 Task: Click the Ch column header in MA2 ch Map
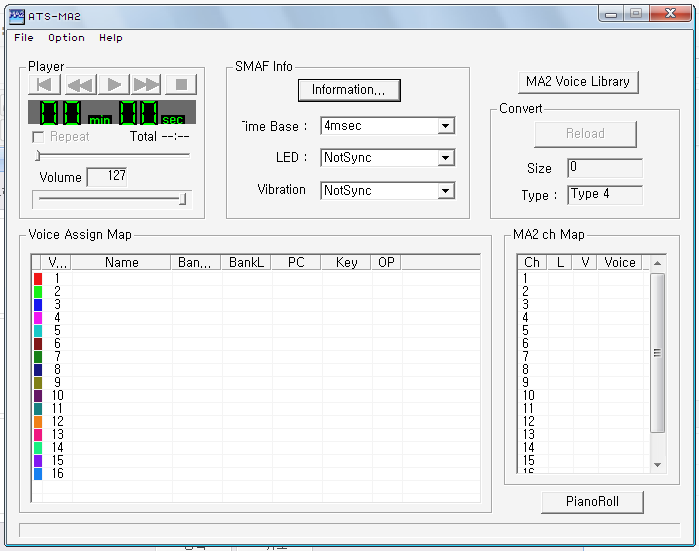pos(532,262)
